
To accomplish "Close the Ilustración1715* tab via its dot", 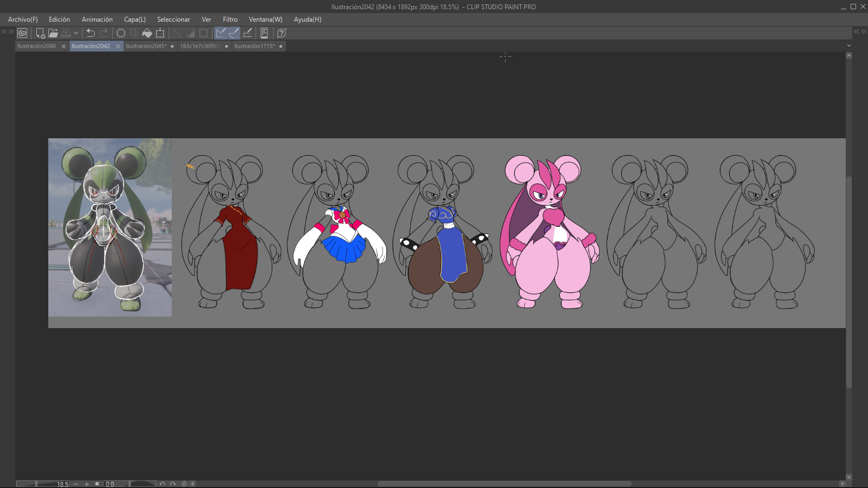I will [281, 47].
